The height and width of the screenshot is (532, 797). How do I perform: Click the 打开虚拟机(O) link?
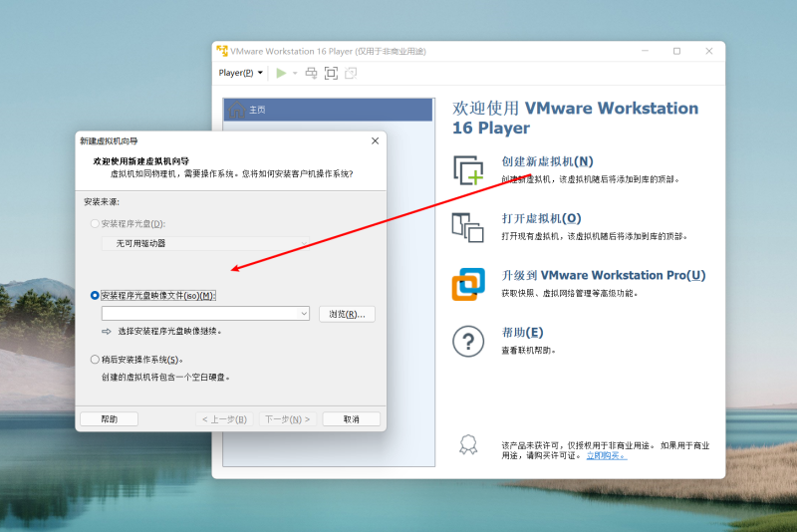click(541, 218)
